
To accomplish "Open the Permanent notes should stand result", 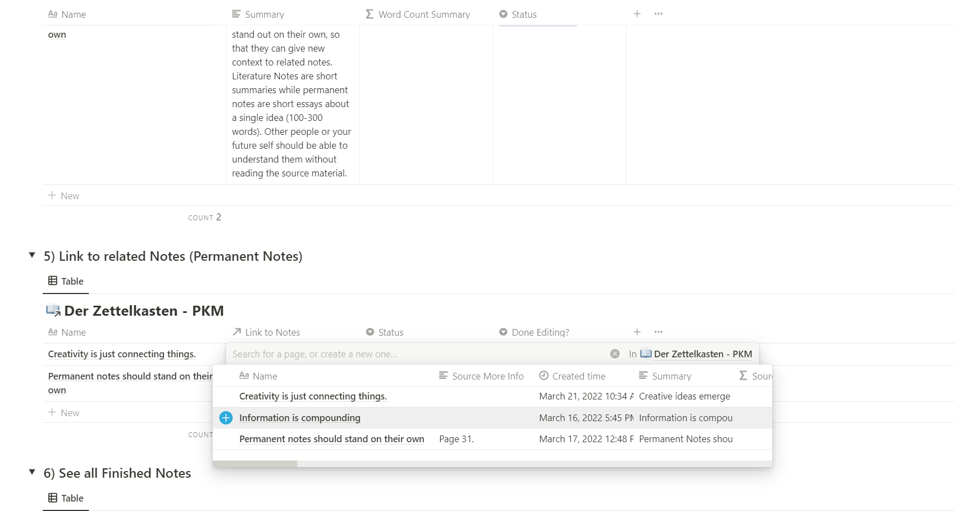I will tap(331, 439).
